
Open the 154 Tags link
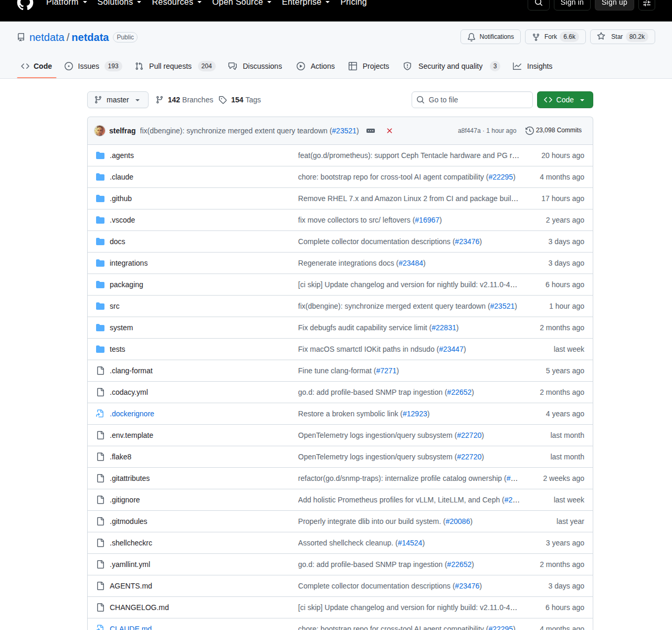[x=240, y=100]
